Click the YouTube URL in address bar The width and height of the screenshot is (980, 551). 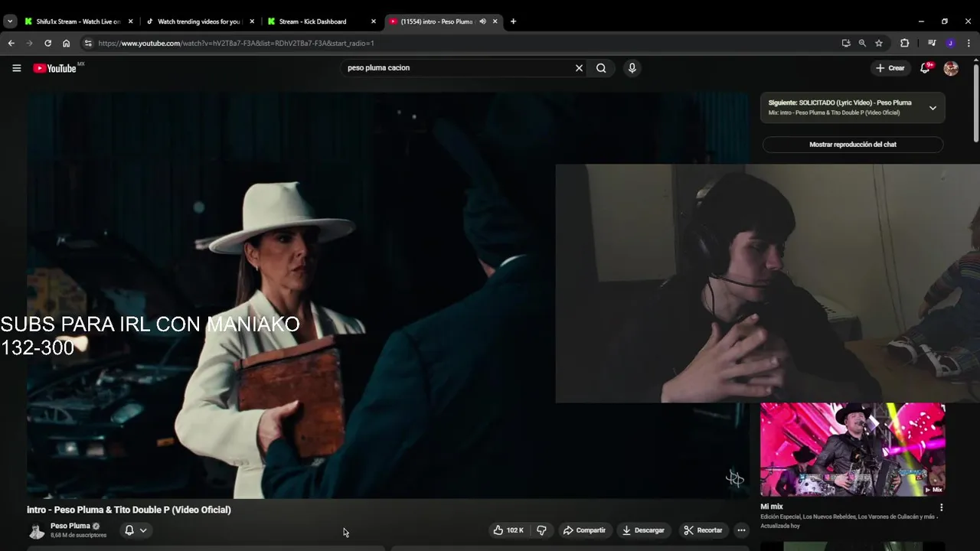[x=236, y=44]
